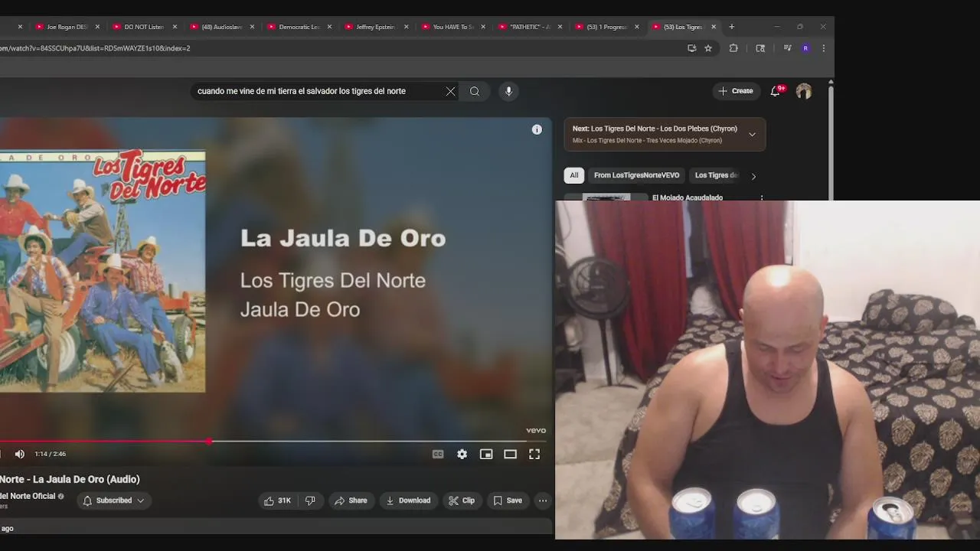This screenshot has width=980, height=551.
Task: Open the El Mojado Acaudalado suggested video
Action: tap(688, 197)
